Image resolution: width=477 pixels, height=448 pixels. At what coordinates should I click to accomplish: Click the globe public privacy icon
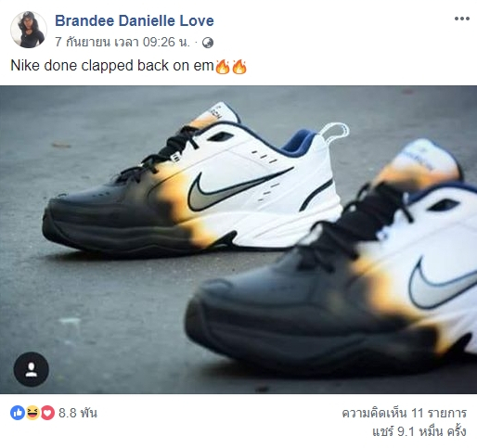click(208, 43)
